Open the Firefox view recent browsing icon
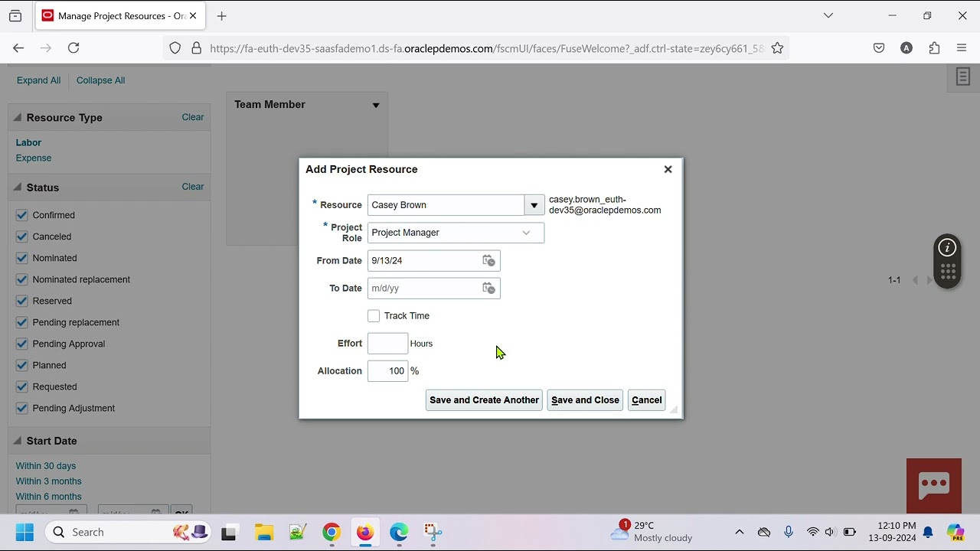 [15, 16]
